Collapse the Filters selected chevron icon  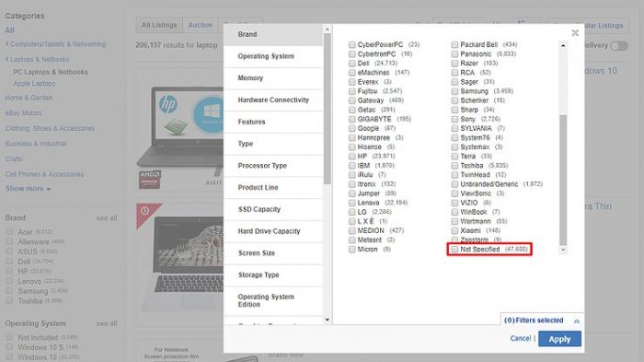pyautogui.click(x=577, y=321)
